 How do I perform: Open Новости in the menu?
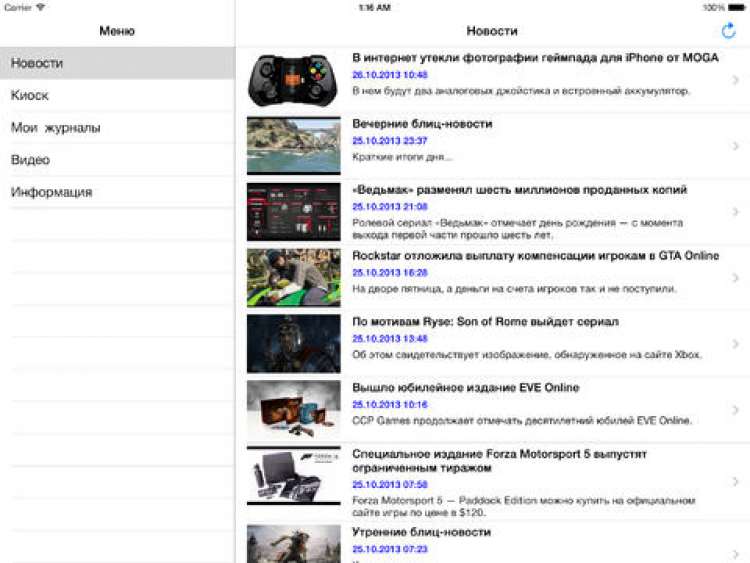tap(117, 63)
